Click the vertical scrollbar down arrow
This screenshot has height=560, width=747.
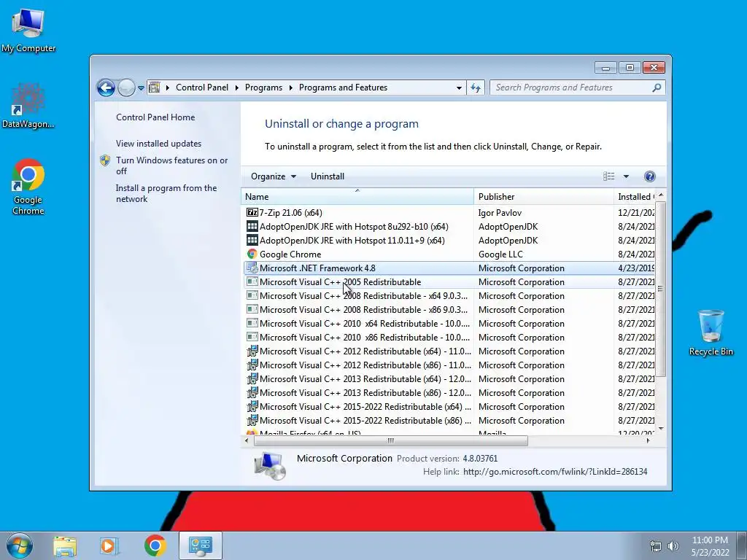pos(660,429)
